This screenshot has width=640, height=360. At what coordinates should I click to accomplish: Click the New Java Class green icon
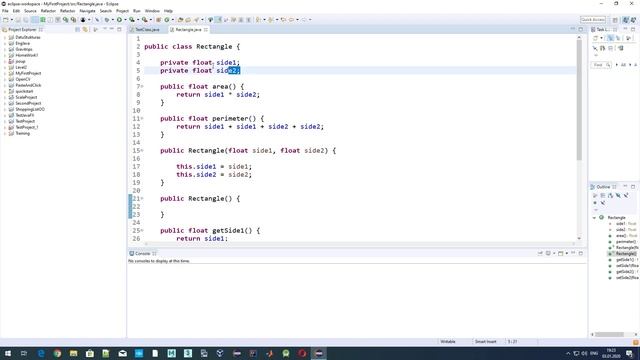pyautogui.click(x=167, y=20)
